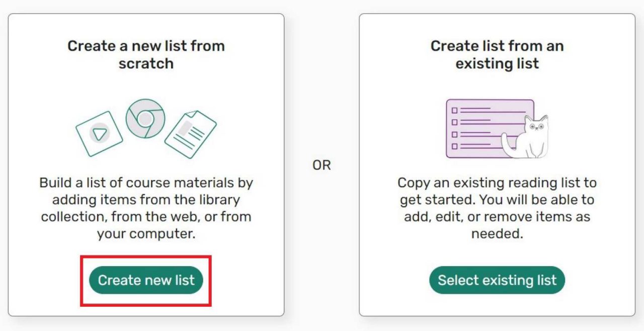Image resolution: width=644 pixels, height=331 pixels.
Task: Click the 'Create list from an existing list' heading
Action: (x=496, y=54)
